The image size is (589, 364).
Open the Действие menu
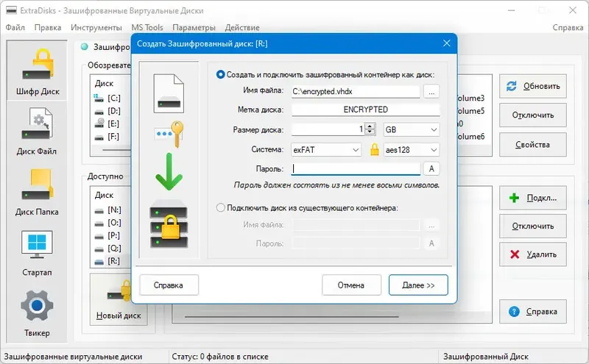(x=242, y=27)
